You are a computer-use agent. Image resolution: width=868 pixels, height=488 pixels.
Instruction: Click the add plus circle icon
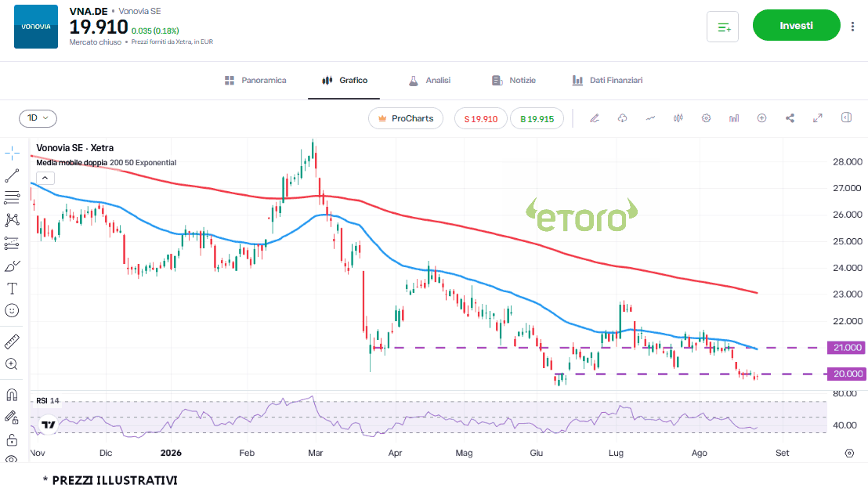click(x=761, y=117)
